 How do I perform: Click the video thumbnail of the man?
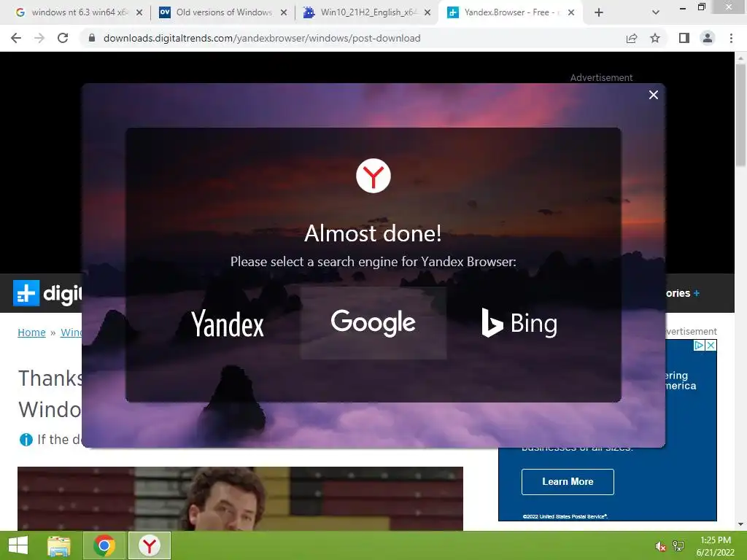(240, 499)
